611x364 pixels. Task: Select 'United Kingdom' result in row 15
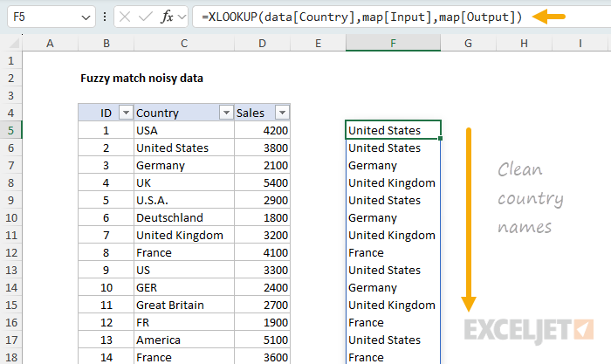[393, 305]
